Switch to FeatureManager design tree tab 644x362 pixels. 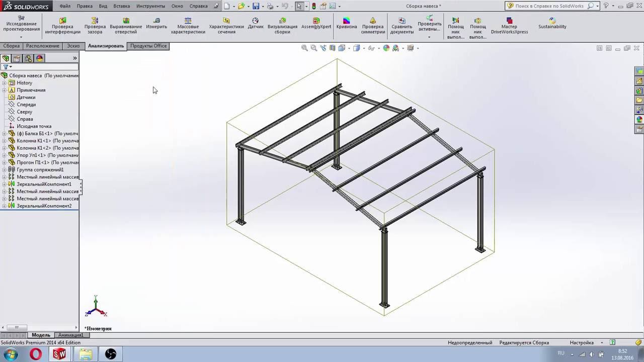tap(6, 58)
